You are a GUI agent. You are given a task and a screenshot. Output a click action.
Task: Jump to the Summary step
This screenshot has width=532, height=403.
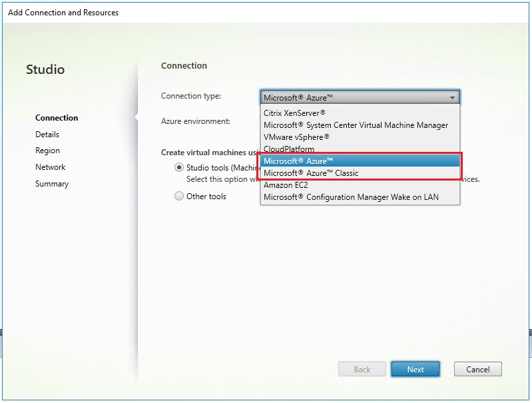click(x=52, y=184)
